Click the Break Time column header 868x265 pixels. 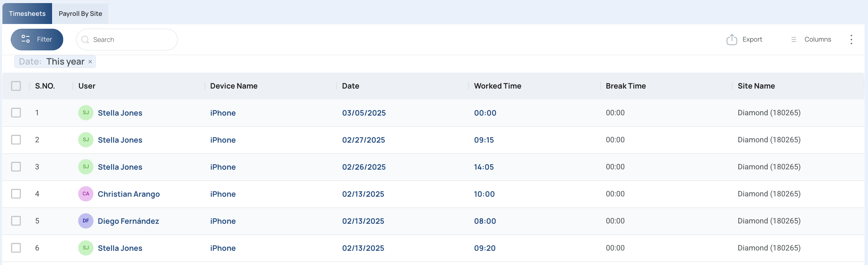pyautogui.click(x=626, y=86)
